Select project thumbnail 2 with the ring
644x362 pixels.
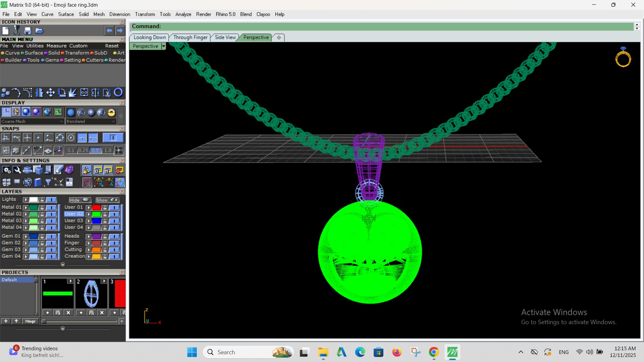click(x=91, y=294)
